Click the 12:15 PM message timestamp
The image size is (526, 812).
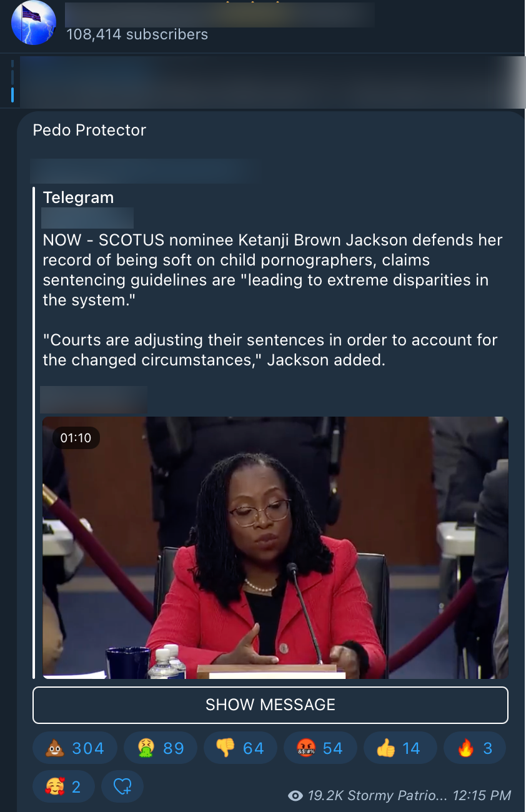coord(482,795)
